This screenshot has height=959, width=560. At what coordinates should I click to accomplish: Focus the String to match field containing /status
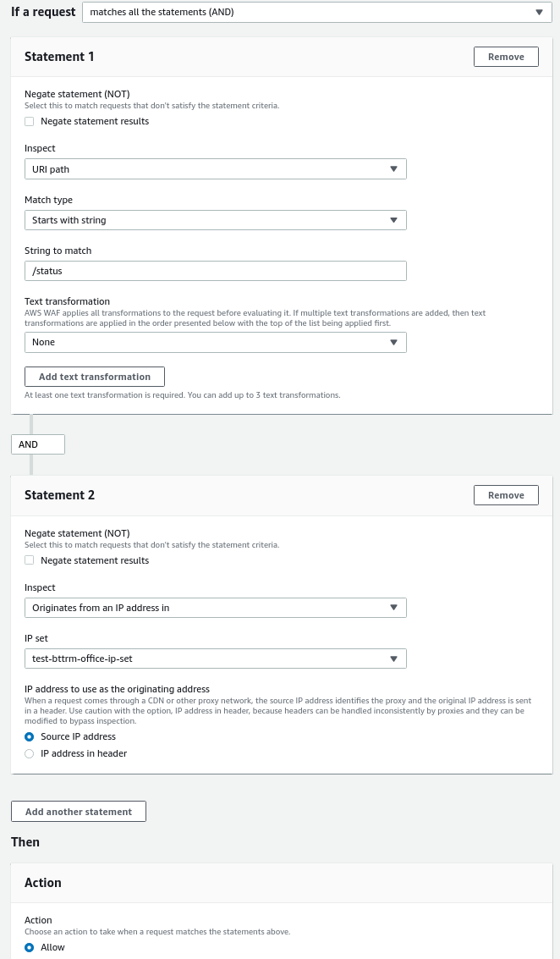pos(215,271)
